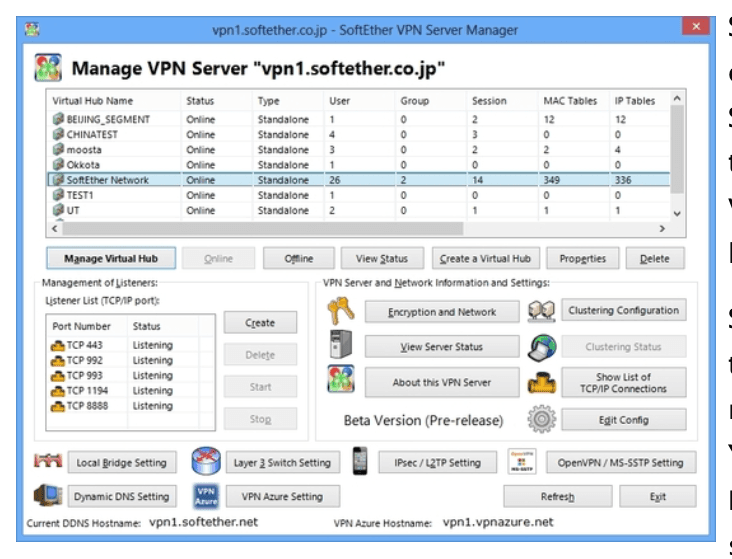The height and width of the screenshot is (559, 732).
Task: Click the listener icon for TCP 443
Action: coord(57,346)
